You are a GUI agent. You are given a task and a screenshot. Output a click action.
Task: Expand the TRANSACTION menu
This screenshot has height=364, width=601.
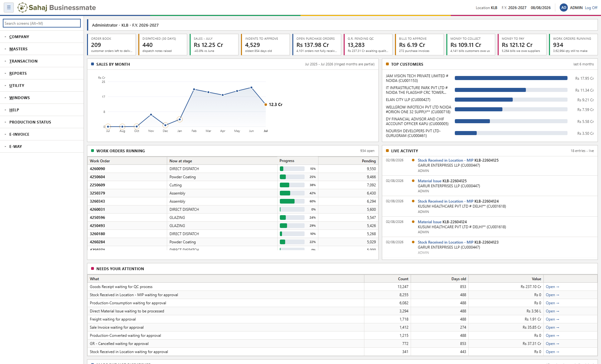point(42,61)
